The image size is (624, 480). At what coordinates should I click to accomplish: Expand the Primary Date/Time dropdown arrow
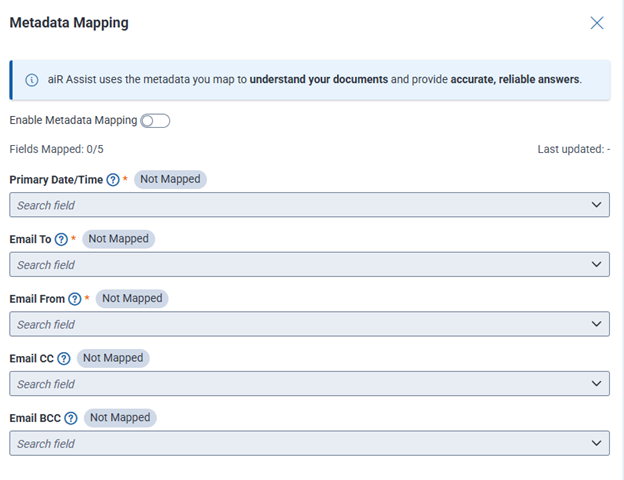(x=596, y=205)
